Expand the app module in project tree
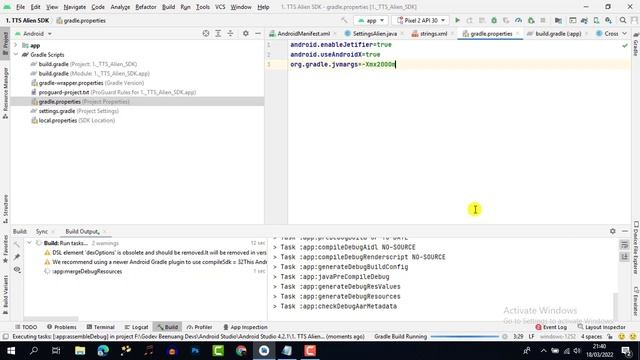This screenshot has height=360, width=640. coord(16,45)
